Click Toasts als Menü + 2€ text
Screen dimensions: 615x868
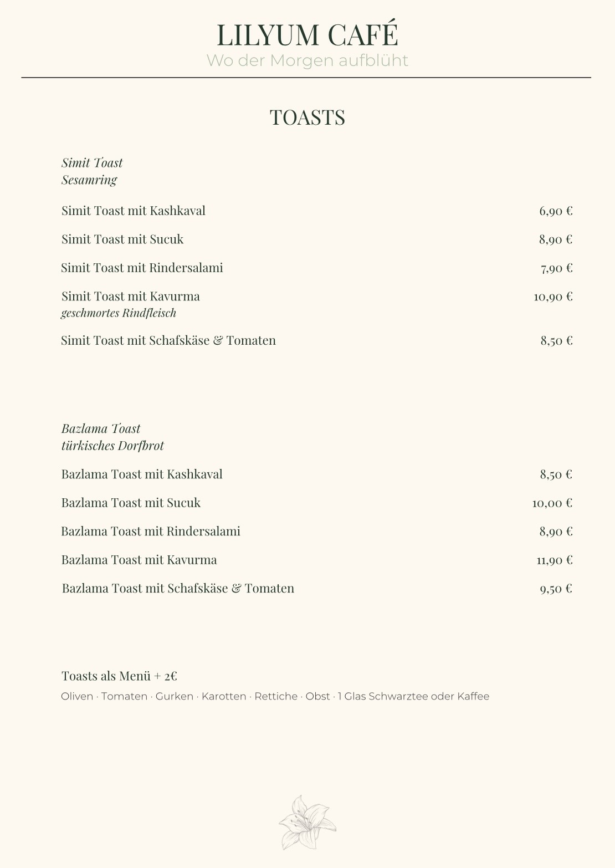pyautogui.click(x=119, y=676)
